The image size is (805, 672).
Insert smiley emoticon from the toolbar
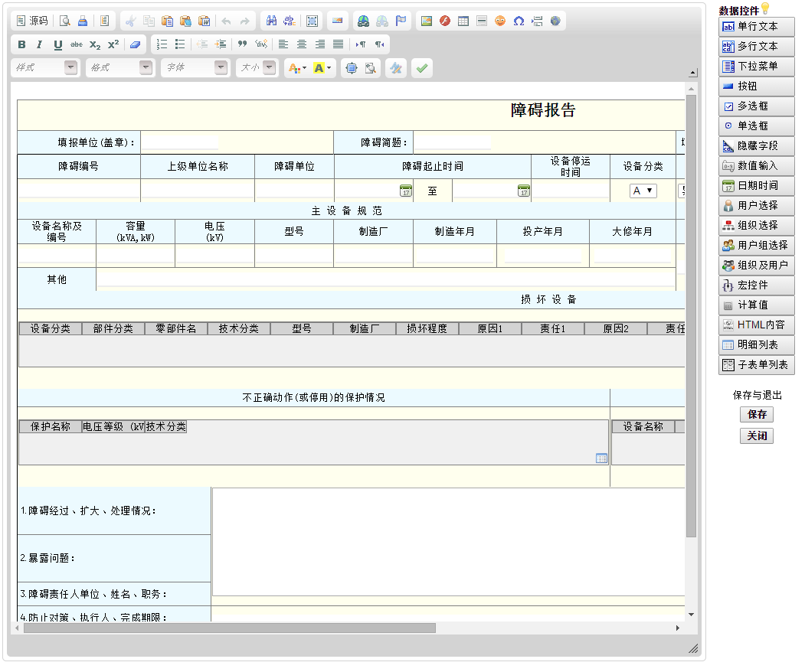500,21
